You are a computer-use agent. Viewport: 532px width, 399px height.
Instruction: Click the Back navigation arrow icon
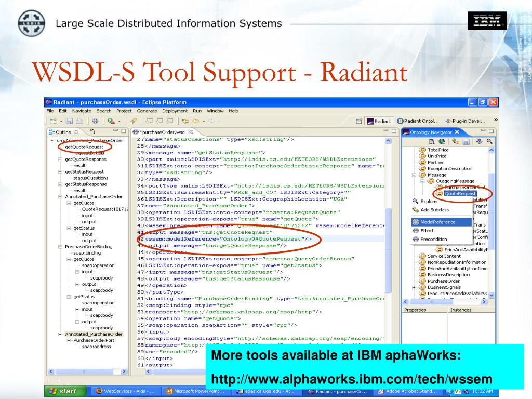[196, 121]
